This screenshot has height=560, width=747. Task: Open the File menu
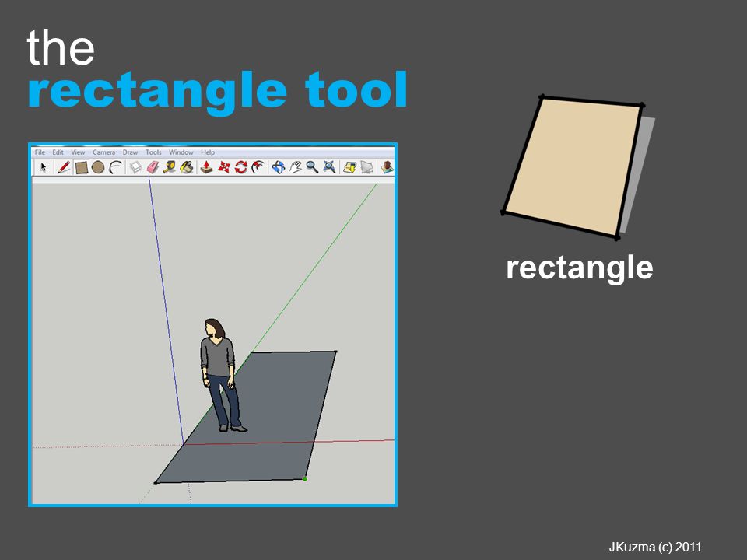(40, 152)
